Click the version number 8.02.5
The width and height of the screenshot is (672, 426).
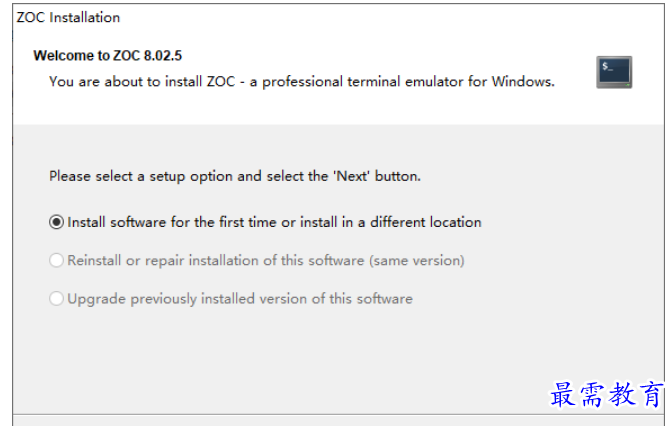tap(163, 56)
